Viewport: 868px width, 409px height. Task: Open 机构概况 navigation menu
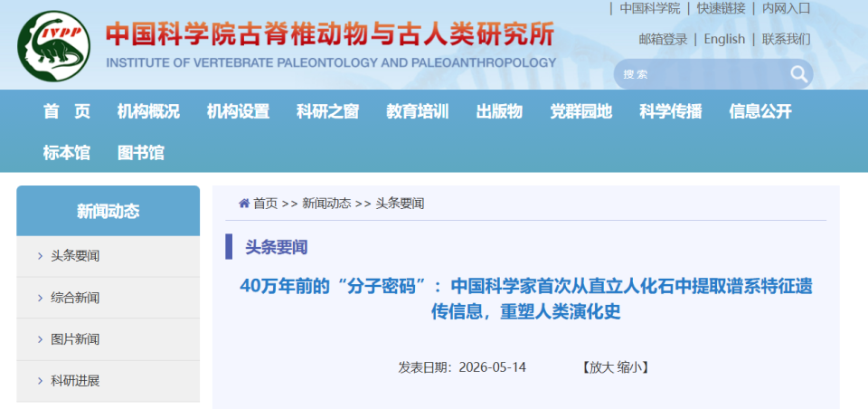(x=148, y=111)
